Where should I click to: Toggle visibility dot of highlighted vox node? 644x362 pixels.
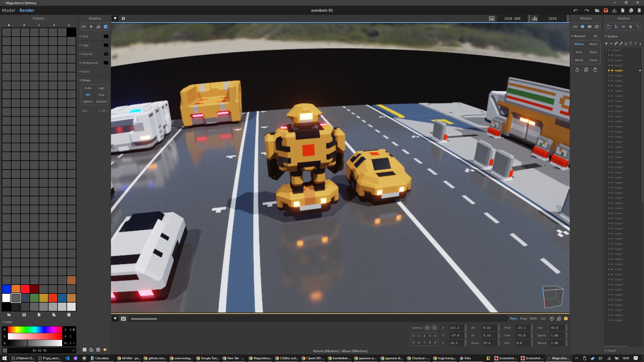612,70
